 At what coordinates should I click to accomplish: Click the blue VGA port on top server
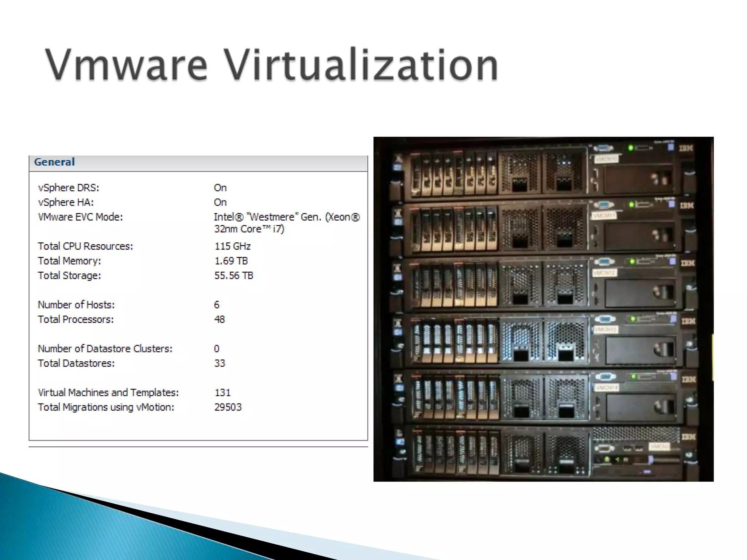(603, 148)
